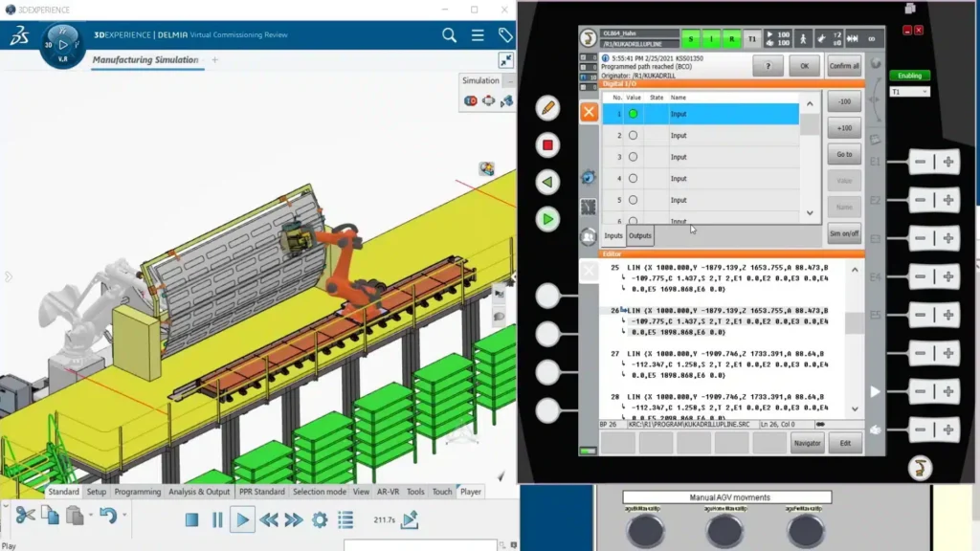Click the down scroll arrow of the I/O list
The height and width of the screenshot is (551, 980).
point(810,213)
